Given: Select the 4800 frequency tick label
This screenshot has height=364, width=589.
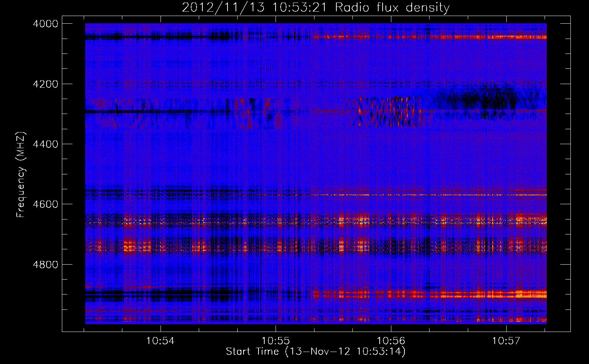Looking at the screenshot, I should pyautogui.click(x=46, y=264).
